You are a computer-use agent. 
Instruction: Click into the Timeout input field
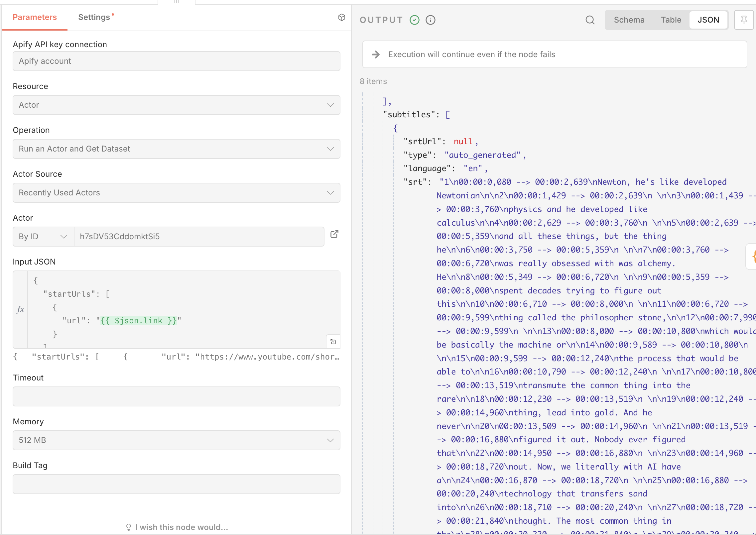point(176,396)
